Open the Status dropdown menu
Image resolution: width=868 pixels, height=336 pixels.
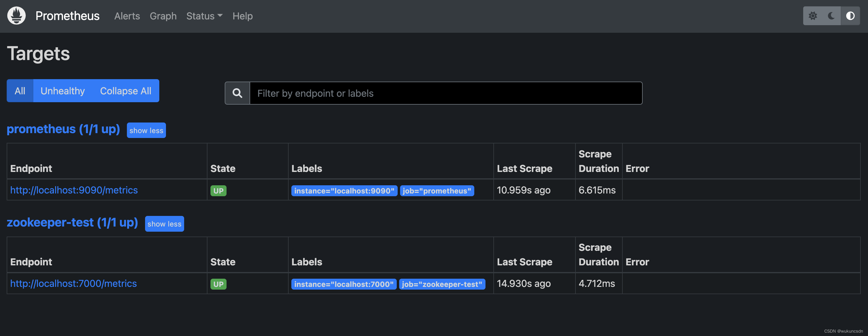click(x=204, y=16)
